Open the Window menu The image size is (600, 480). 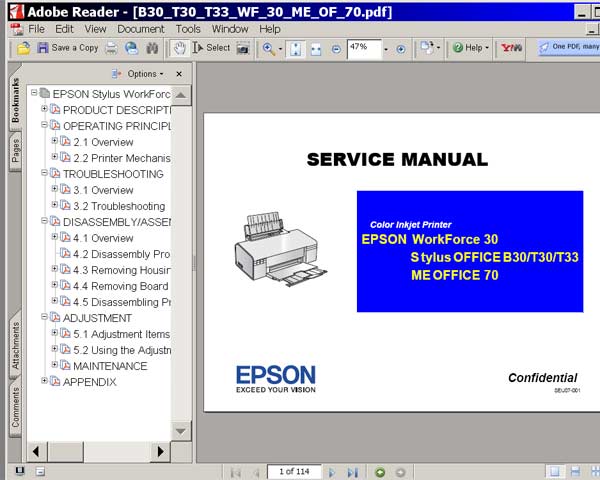click(230, 29)
